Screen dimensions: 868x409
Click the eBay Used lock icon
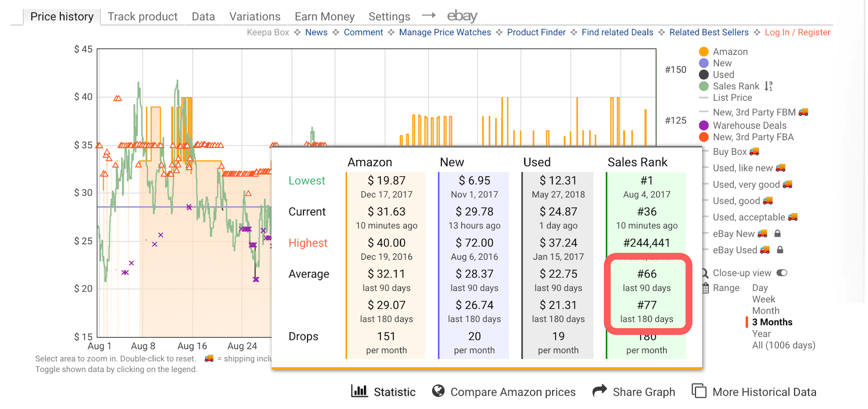pos(780,250)
